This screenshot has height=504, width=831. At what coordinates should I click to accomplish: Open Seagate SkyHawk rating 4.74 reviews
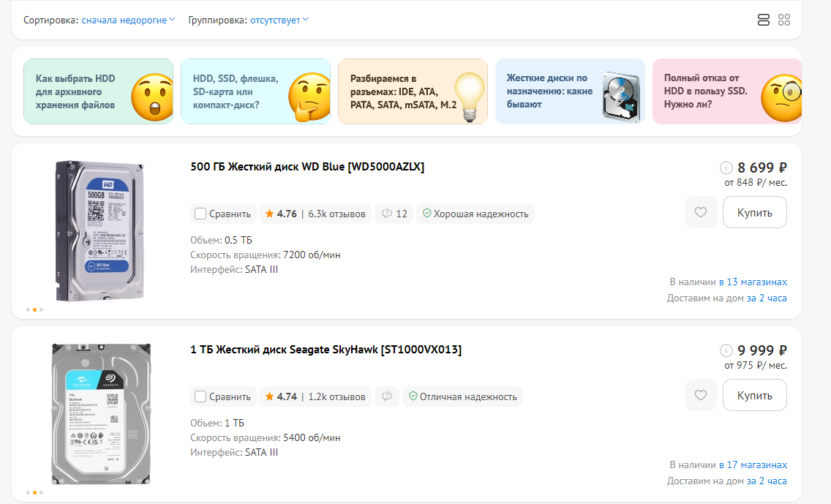click(315, 396)
